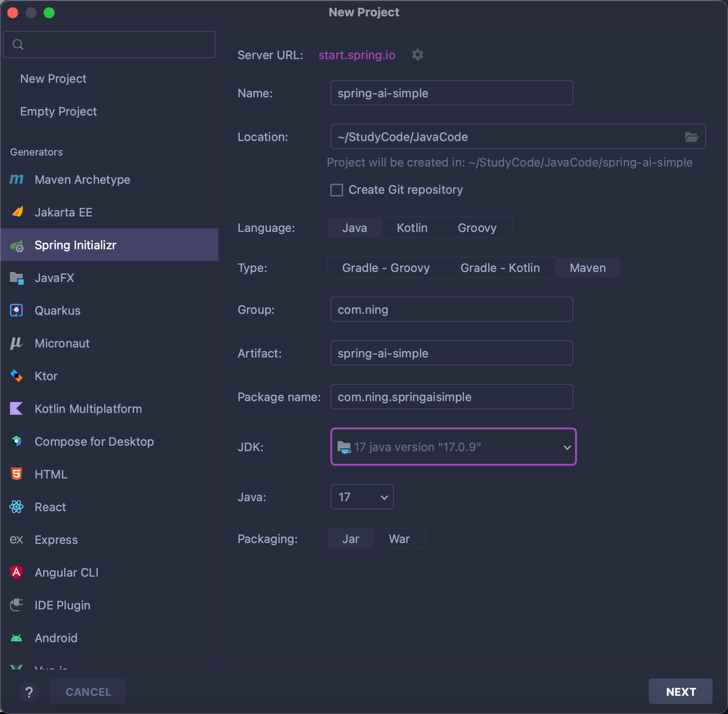Click the Kotlin Multiplatform icon
Screen dimensions: 728x714
[x=16, y=409]
